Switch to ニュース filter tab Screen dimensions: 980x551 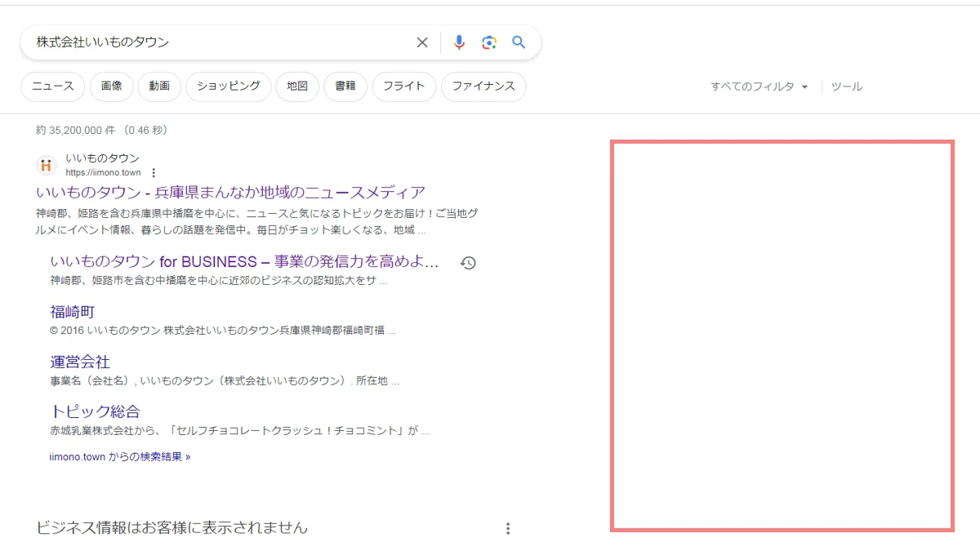(53, 87)
